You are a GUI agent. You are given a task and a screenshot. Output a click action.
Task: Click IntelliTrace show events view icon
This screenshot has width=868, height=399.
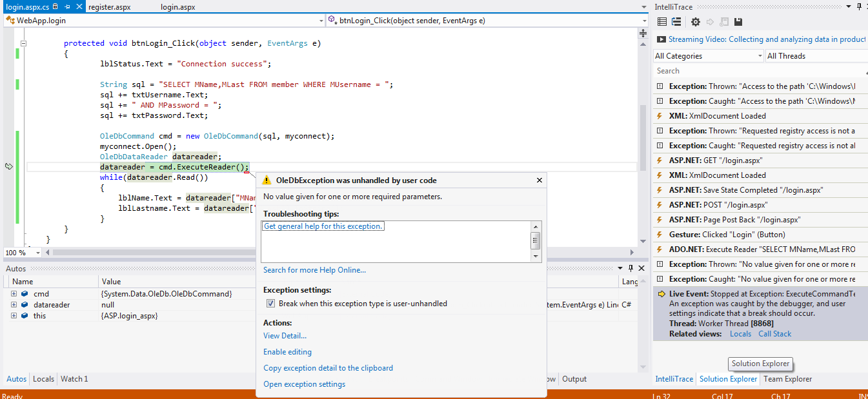[661, 21]
